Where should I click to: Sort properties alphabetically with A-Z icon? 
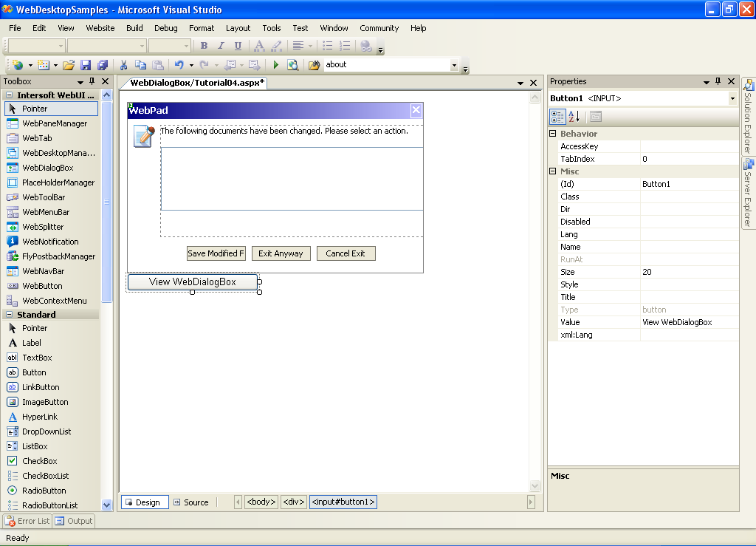574,117
